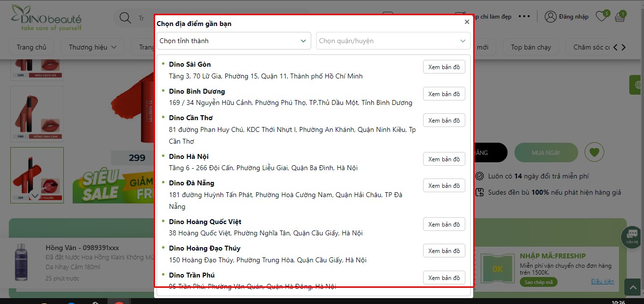Open the three-dot more menu in header
This screenshot has width=644, height=304.
point(524,16)
